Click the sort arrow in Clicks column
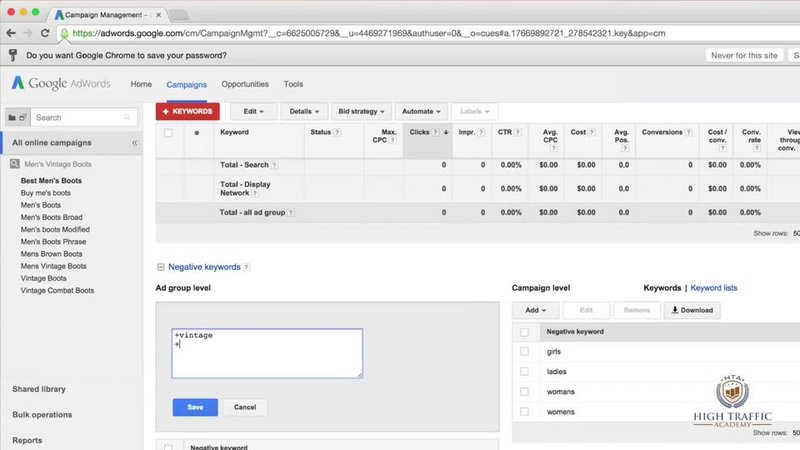The image size is (800, 450). (446, 132)
